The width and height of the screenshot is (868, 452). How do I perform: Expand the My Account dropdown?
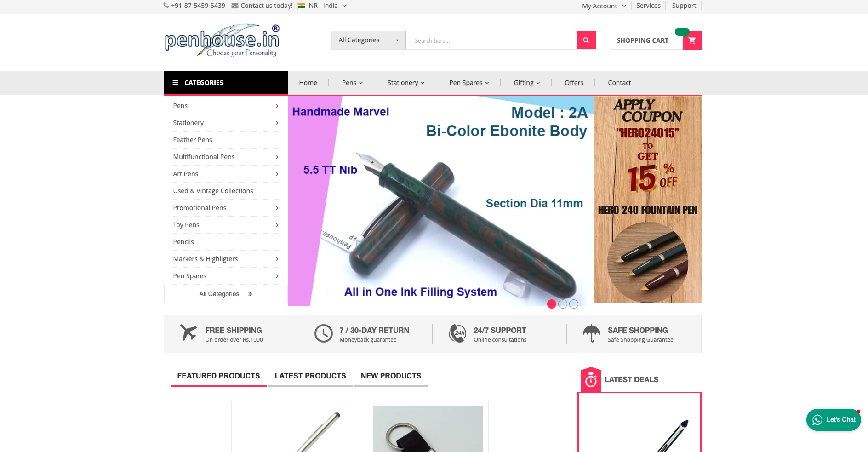[604, 6]
